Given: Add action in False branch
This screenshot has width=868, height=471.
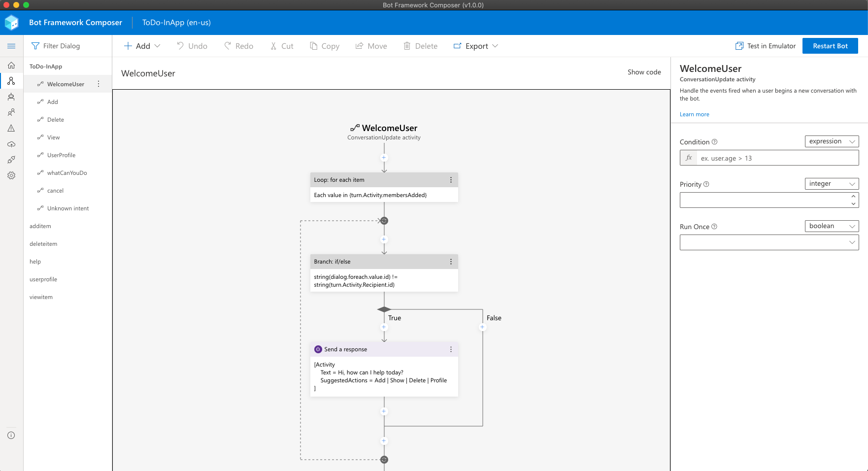Looking at the screenshot, I should [x=482, y=327].
